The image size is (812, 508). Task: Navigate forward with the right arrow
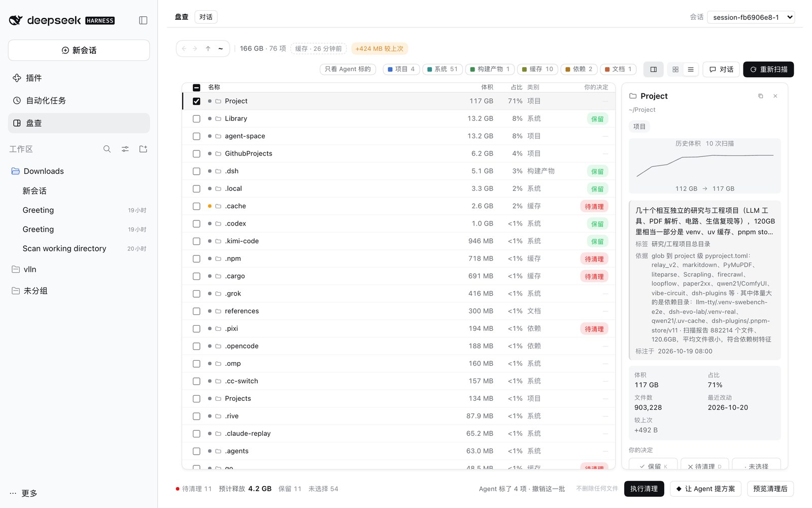(x=195, y=49)
